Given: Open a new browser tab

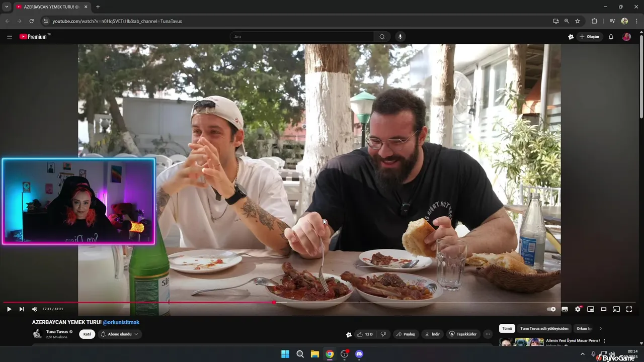Looking at the screenshot, I should pyautogui.click(x=98, y=7).
